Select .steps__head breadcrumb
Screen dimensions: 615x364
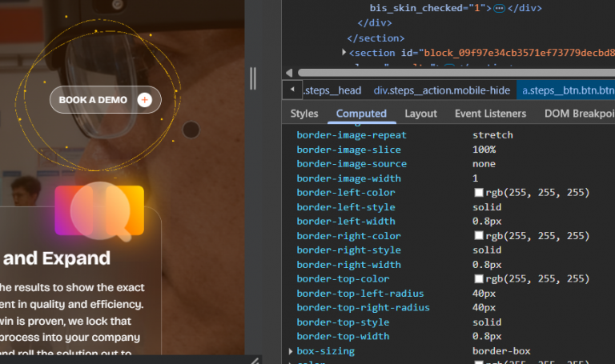(332, 90)
